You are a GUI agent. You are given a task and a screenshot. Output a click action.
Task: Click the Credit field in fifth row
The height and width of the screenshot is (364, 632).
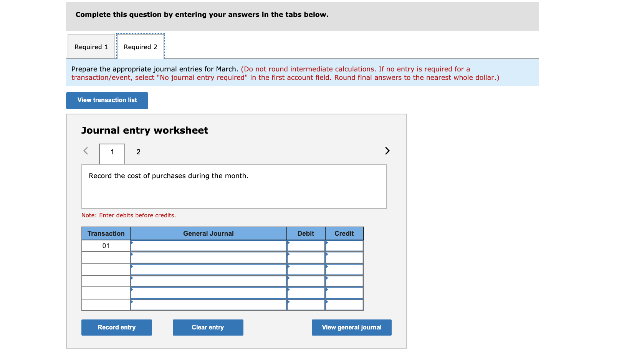[344, 293]
